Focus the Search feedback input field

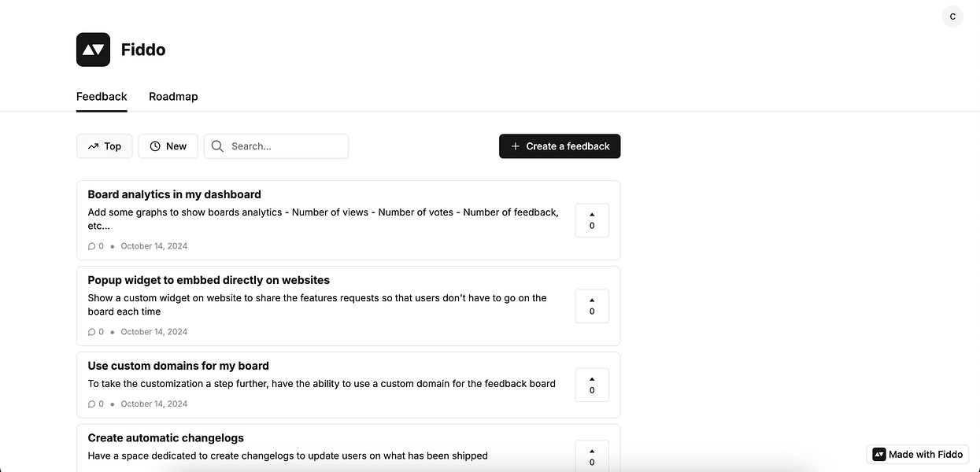point(285,146)
